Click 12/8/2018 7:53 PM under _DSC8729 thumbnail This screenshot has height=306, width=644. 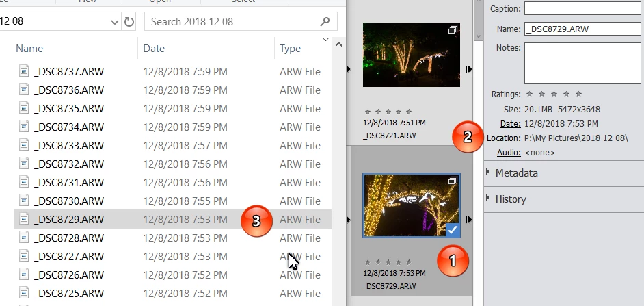pos(394,273)
